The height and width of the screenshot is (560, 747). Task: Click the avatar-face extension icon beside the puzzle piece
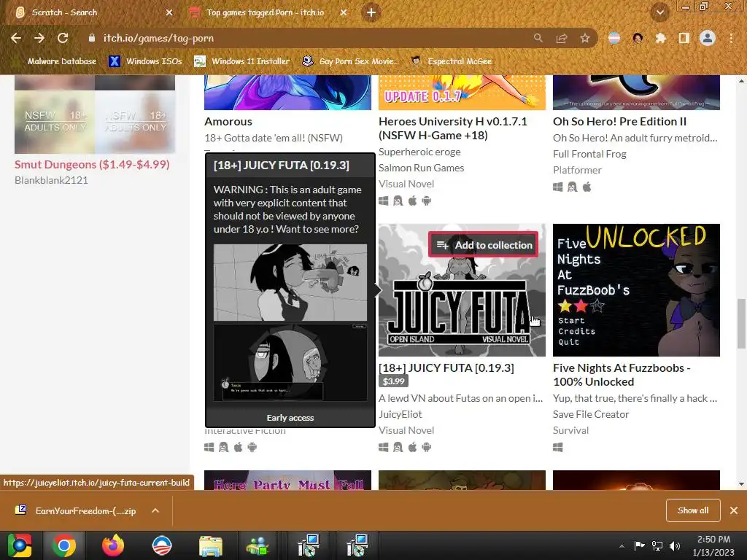(638, 38)
